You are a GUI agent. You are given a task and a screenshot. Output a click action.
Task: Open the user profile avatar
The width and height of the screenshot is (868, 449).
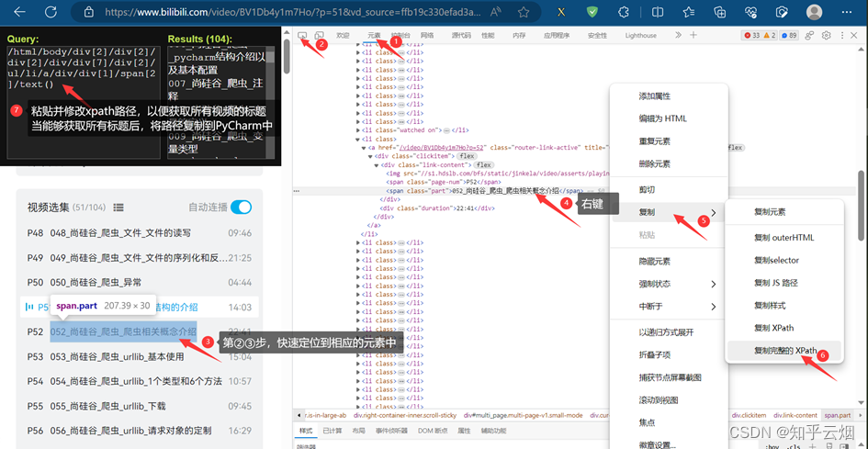point(814,12)
